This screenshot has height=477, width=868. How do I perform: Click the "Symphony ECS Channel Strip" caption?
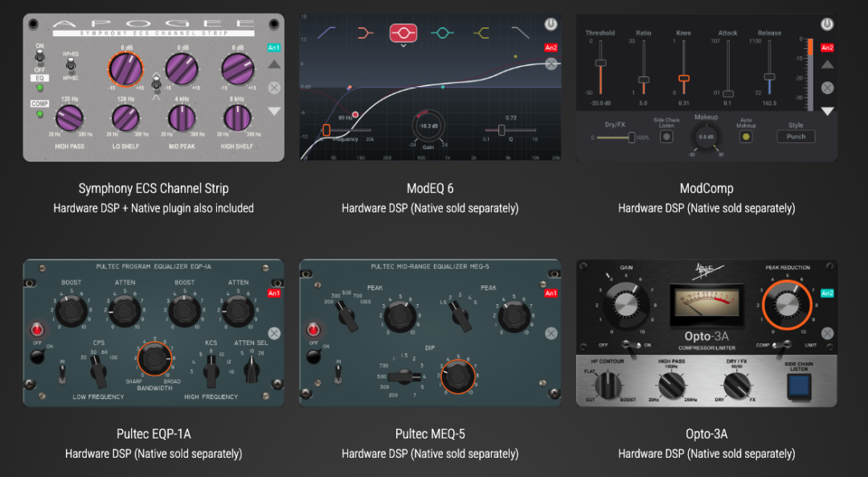pos(154,188)
